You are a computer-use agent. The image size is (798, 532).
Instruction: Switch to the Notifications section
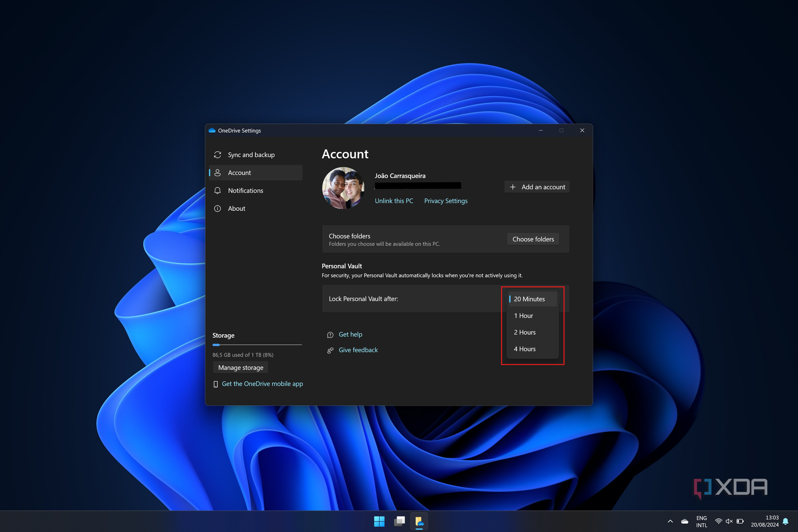pos(245,191)
